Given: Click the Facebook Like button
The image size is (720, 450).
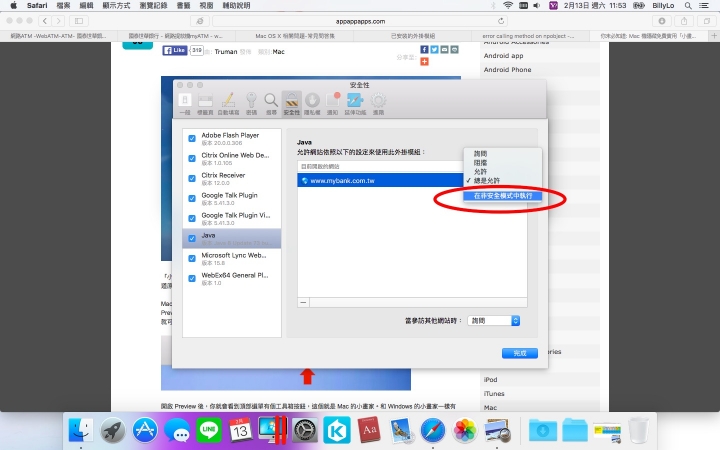Looking at the screenshot, I should pos(175,51).
